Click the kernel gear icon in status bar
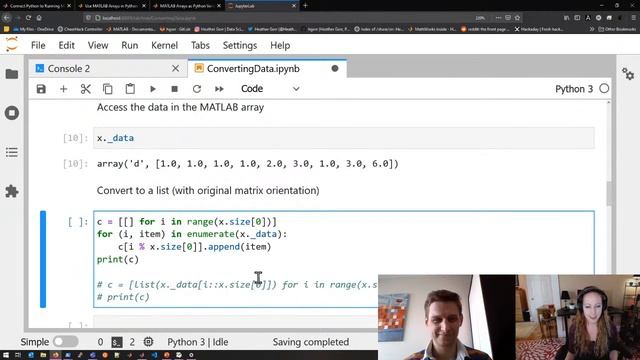This screenshot has width=640, height=360. click(x=149, y=342)
